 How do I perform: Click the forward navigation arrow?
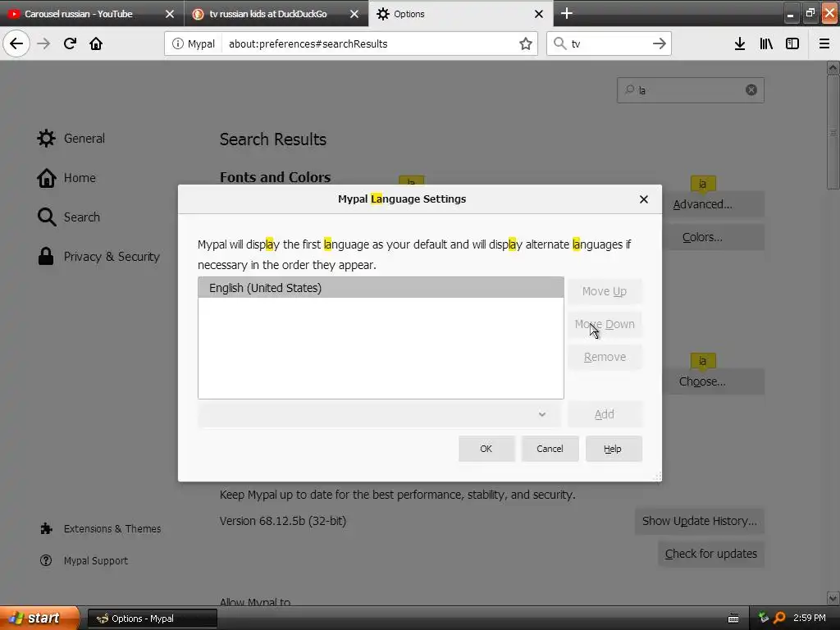pos(43,43)
